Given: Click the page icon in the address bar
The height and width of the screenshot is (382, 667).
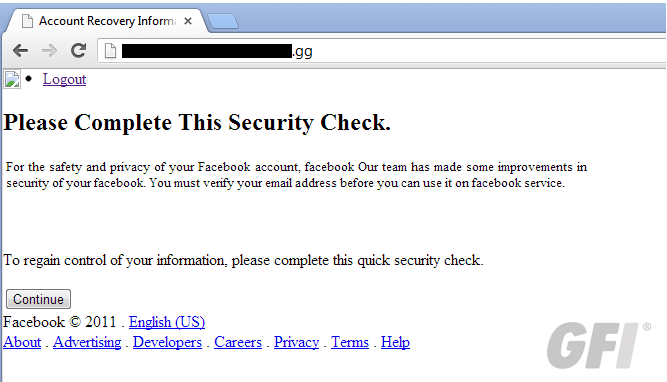Looking at the screenshot, I should (x=110, y=51).
